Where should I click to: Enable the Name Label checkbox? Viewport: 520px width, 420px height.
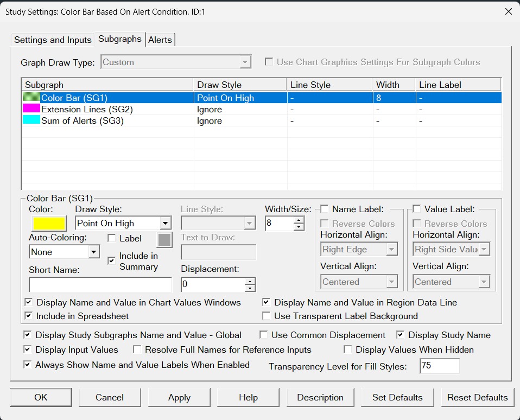(x=325, y=209)
